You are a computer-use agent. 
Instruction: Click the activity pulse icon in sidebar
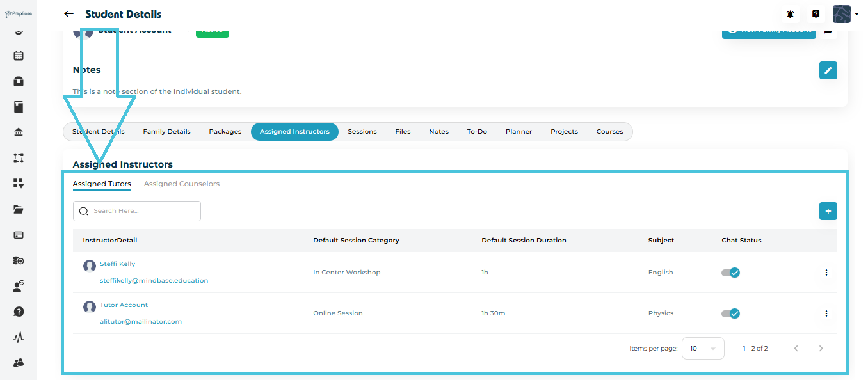pos(19,337)
